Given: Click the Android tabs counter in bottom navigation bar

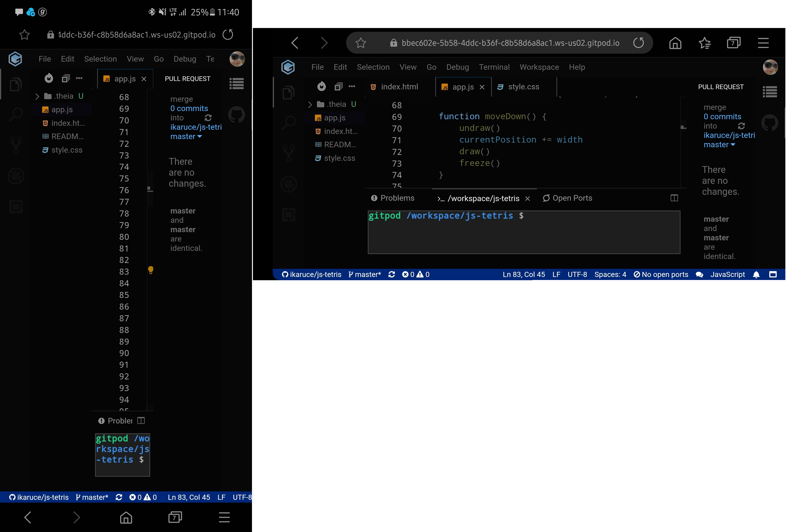Looking at the screenshot, I should 175,517.
